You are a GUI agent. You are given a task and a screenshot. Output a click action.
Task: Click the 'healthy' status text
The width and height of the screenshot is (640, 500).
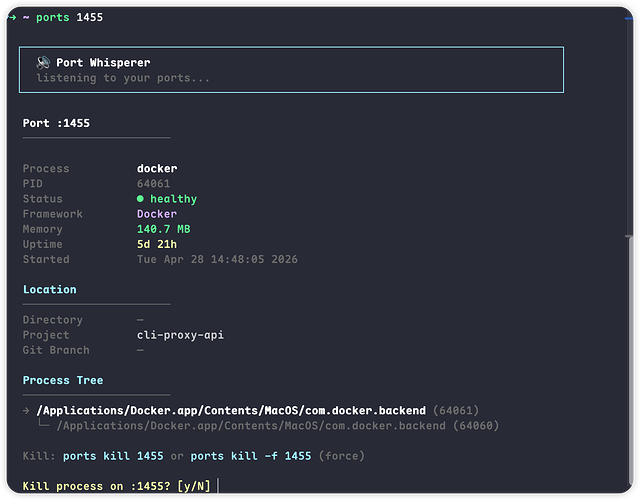(x=173, y=199)
